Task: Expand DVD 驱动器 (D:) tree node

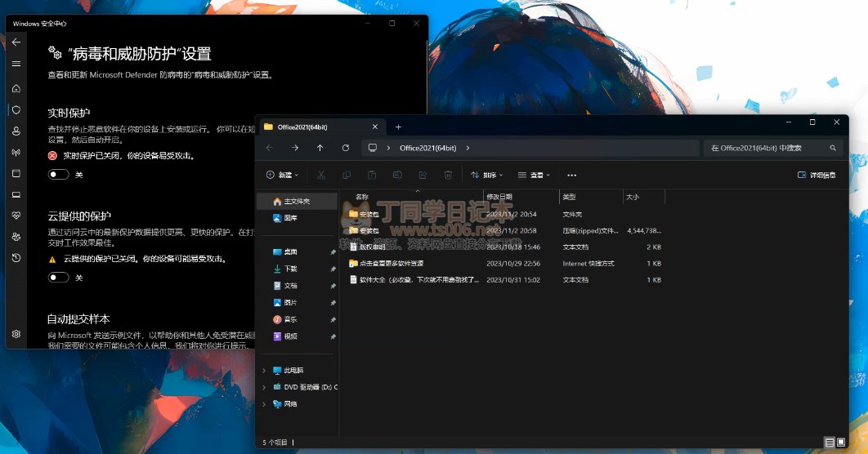Action: (x=264, y=387)
